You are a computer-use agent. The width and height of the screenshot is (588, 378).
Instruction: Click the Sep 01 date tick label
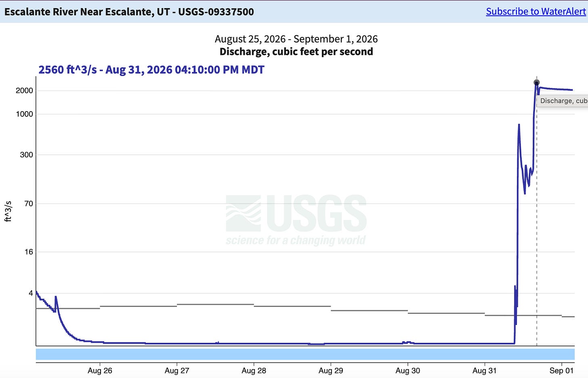[561, 370]
